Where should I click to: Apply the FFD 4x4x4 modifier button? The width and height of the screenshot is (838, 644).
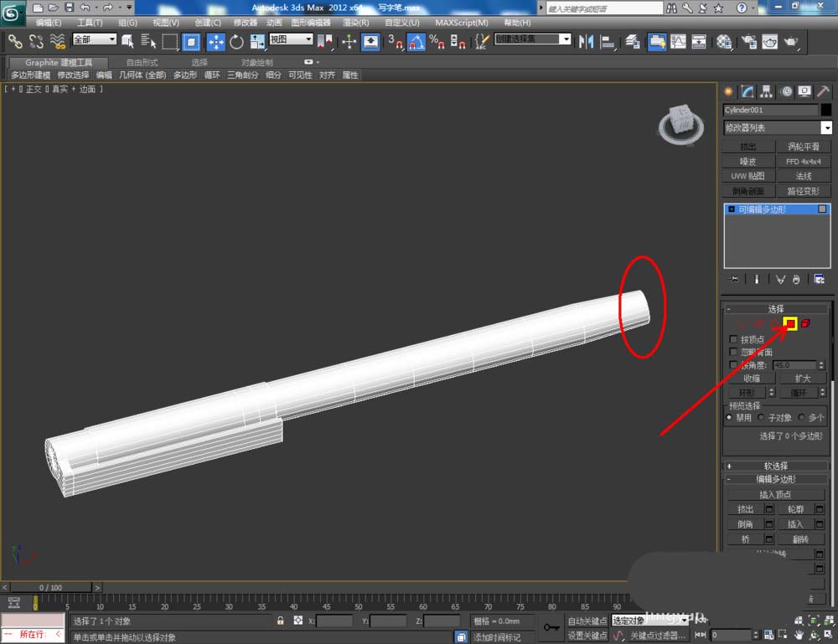point(804,162)
